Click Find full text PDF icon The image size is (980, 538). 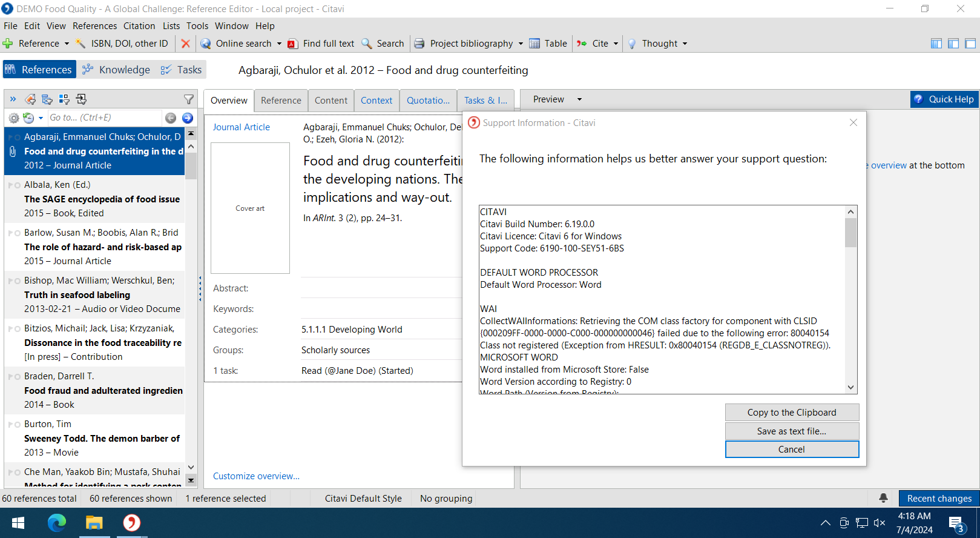[293, 44]
